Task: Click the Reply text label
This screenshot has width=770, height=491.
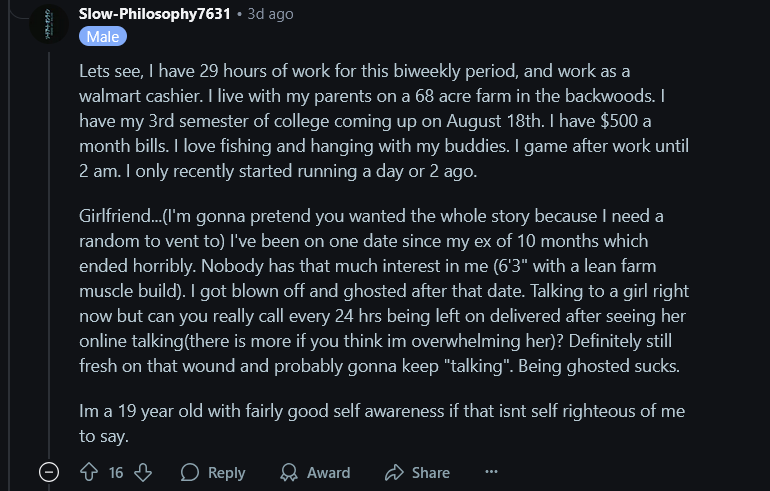Action: pyautogui.click(x=226, y=472)
